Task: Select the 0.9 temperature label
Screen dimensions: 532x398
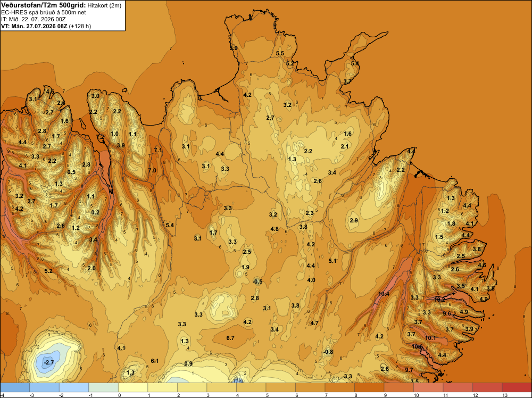Action: pos(188,364)
